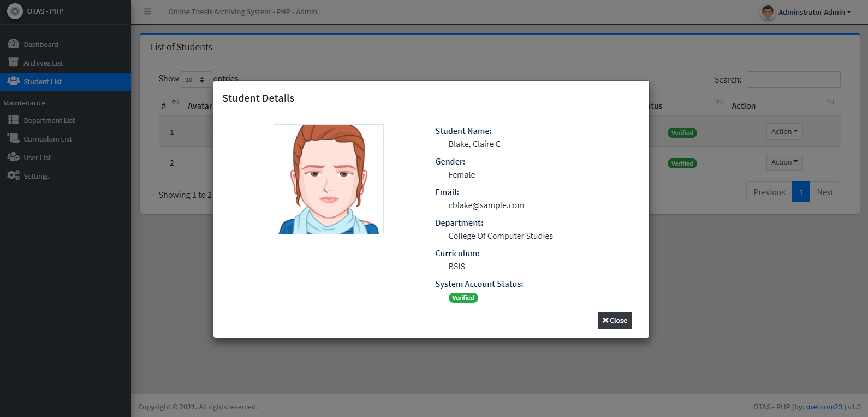The image size is (868, 417).
Task: Focus the Search input field
Action: [x=793, y=80]
